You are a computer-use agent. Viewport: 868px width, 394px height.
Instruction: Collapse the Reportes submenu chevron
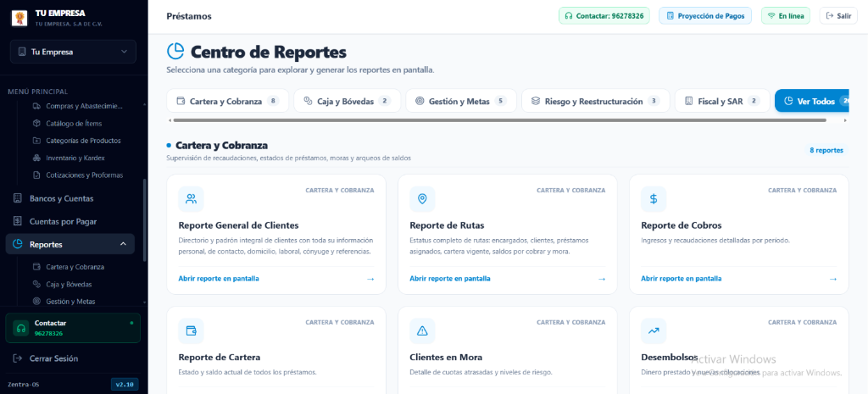click(123, 244)
